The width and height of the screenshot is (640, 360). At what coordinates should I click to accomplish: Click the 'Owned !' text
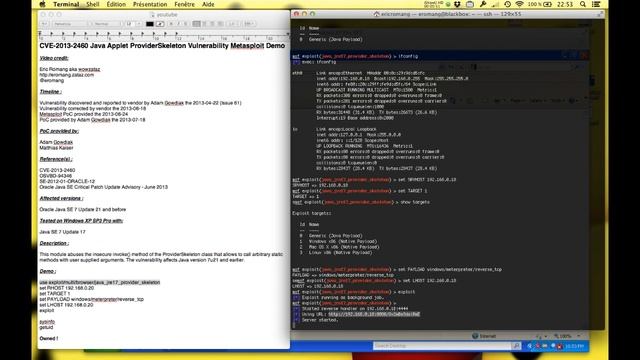(x=49, y=338)
